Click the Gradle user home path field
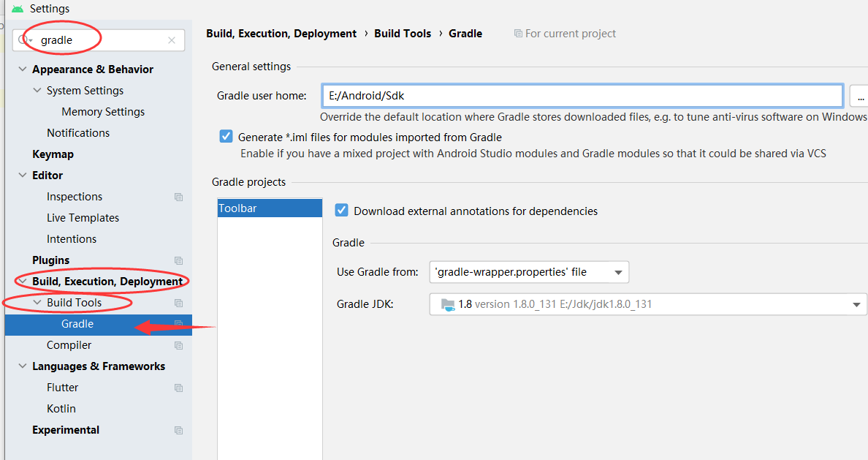 click(x=582, y=96)
